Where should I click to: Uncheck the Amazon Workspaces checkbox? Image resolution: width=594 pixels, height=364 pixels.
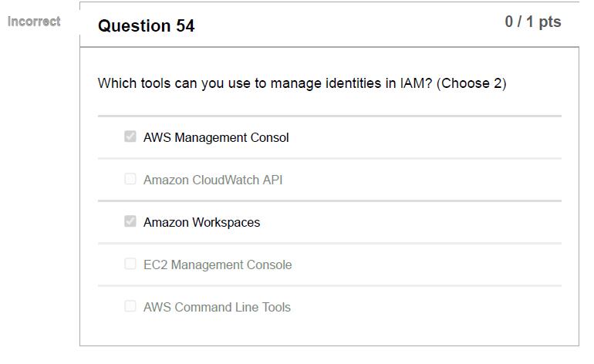click(130, 221)
